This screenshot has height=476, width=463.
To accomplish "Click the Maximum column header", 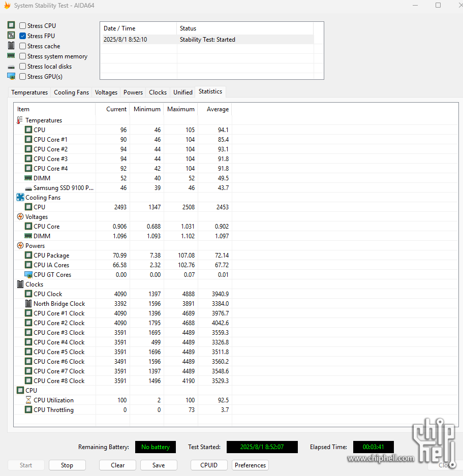I will 181,109.
